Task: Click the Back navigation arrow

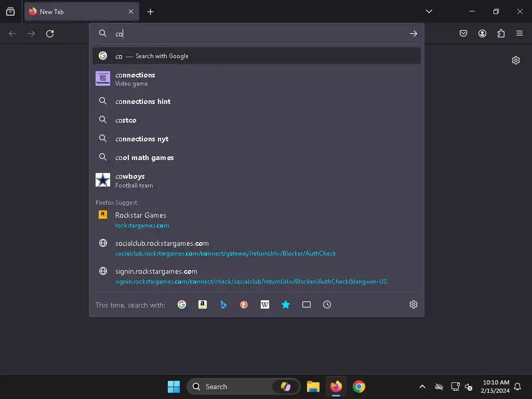Action: click(x=12, y=34)
